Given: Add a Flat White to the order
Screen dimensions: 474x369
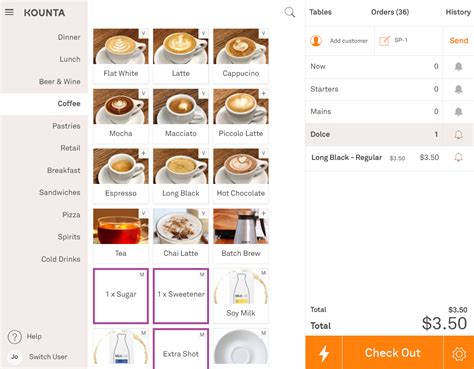Looking at the screenshot, I should point(121,56).
